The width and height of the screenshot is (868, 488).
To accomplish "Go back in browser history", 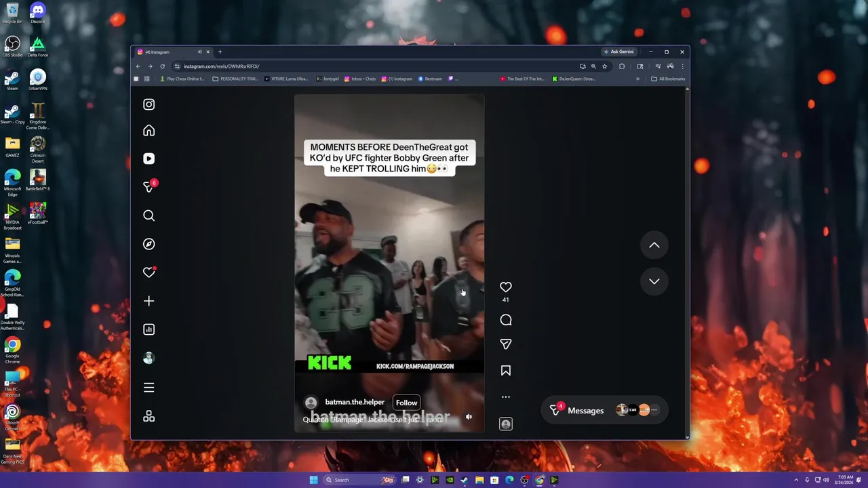I will click(x=138, y=66).
